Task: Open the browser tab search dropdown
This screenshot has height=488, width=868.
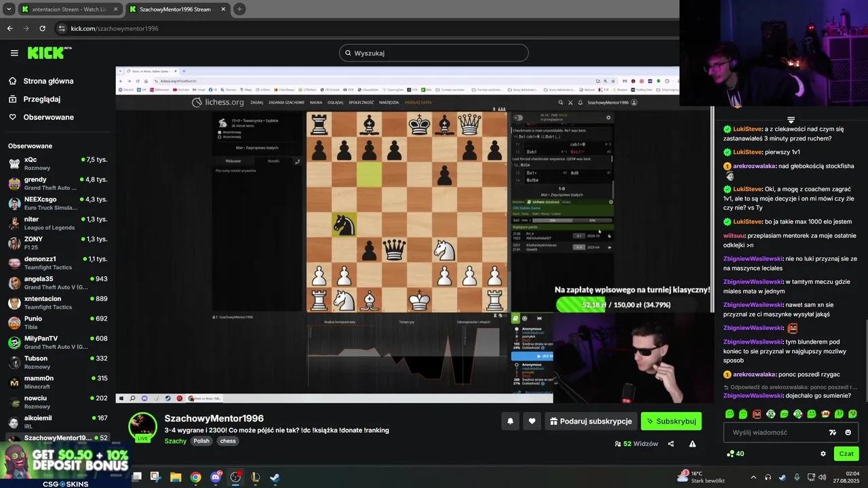Action: (x=9, y=9)
